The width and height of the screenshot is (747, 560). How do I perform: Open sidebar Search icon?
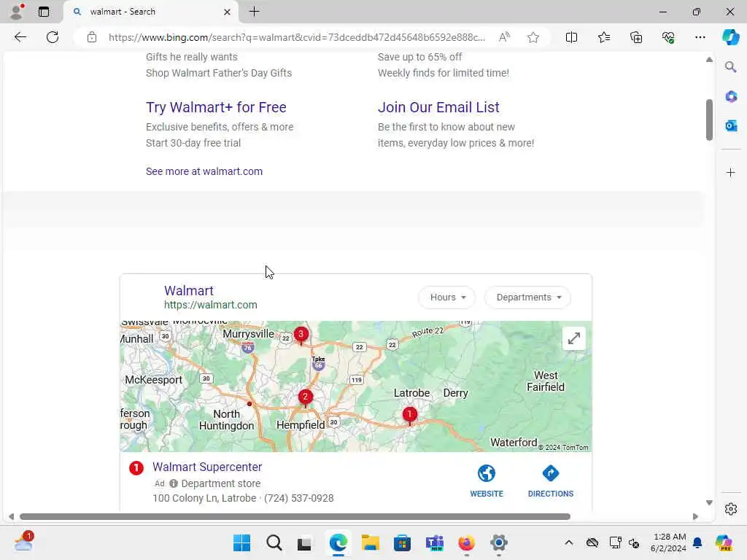pos(731,67)
